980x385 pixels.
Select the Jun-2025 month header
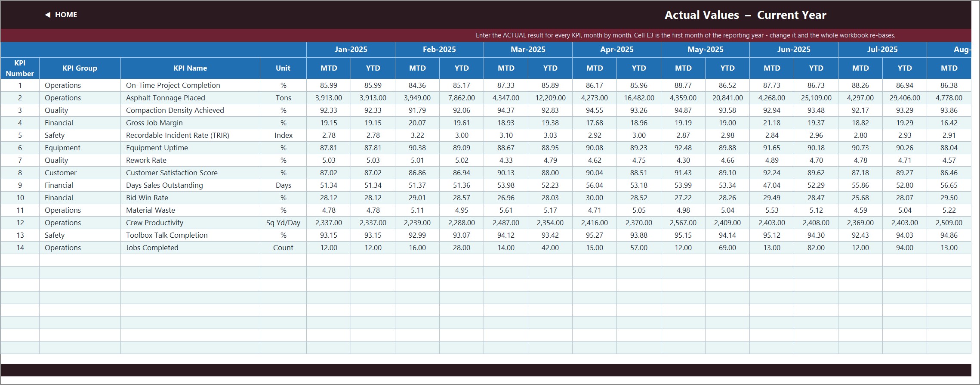point(794,50)
